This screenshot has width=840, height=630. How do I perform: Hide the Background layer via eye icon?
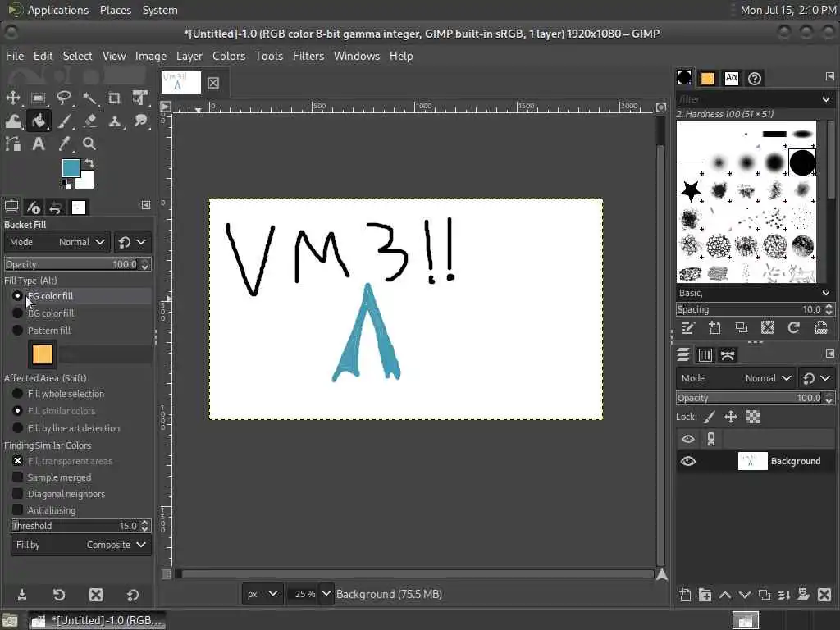click(x=688, y=461)
